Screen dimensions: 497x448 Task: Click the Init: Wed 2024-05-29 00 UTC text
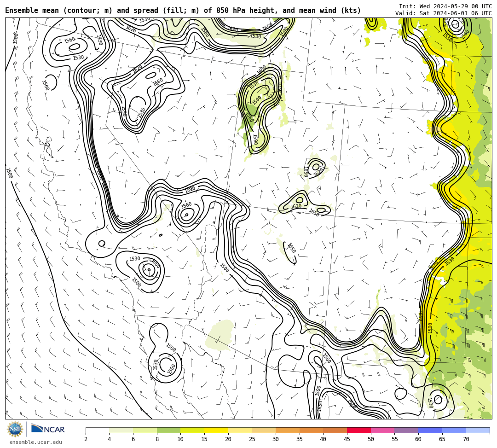pyautogui.click(x=445, y=6)
